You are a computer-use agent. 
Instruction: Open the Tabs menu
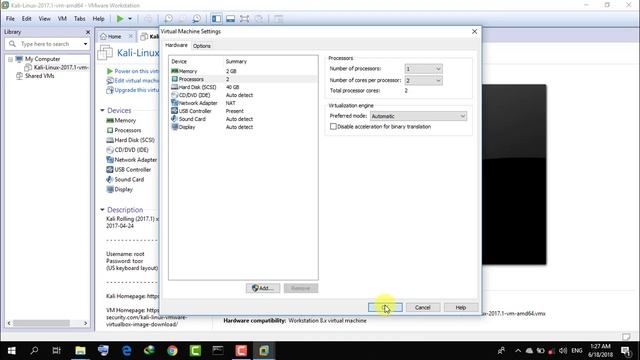pos(80,19)
